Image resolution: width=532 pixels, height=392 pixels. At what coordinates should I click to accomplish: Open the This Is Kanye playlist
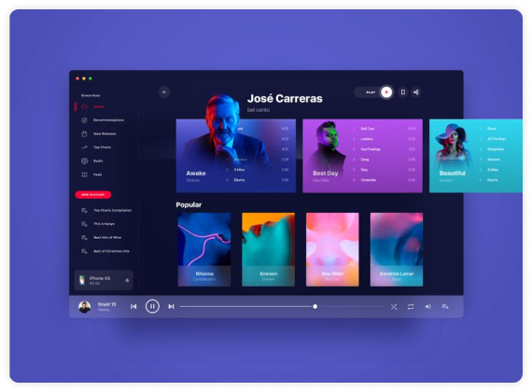[x=98, y=224]
